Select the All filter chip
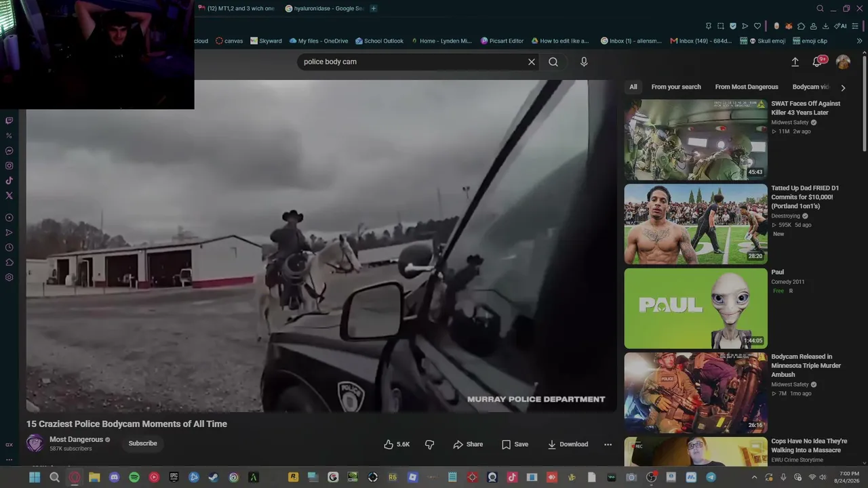The width and height of the screenshot is (868, 488). click(633, 87)
